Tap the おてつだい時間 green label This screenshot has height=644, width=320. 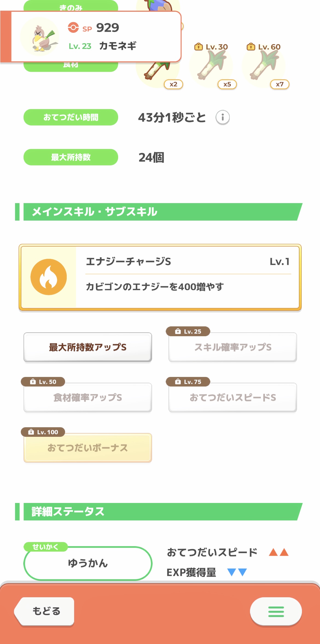click(x=71, y=117)
